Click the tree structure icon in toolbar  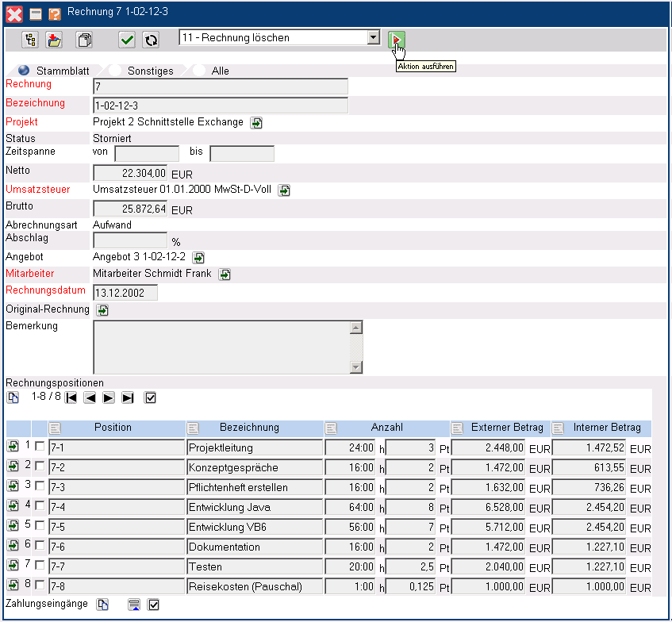(31, 39)
